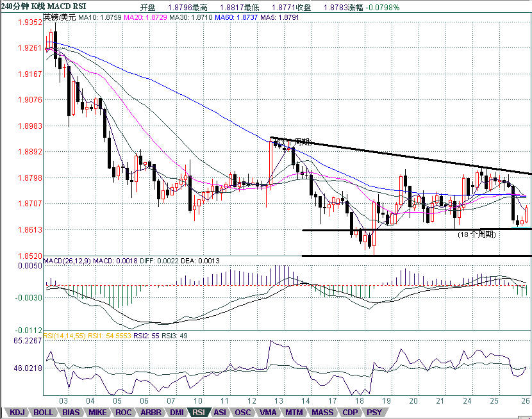This screenshot has height=419, width=532.
Task: Select the OSC indicator tab
Action: click(x=243, y=412)
